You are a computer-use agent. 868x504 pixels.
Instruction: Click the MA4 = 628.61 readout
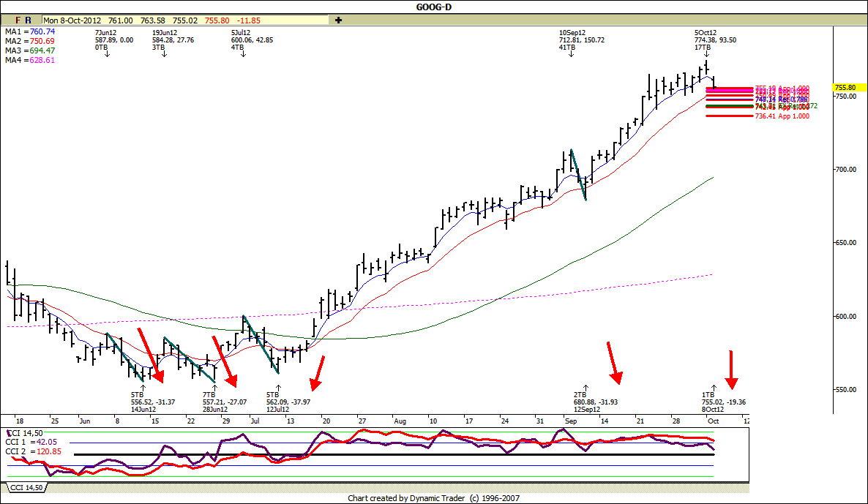(x=30, y=60)
